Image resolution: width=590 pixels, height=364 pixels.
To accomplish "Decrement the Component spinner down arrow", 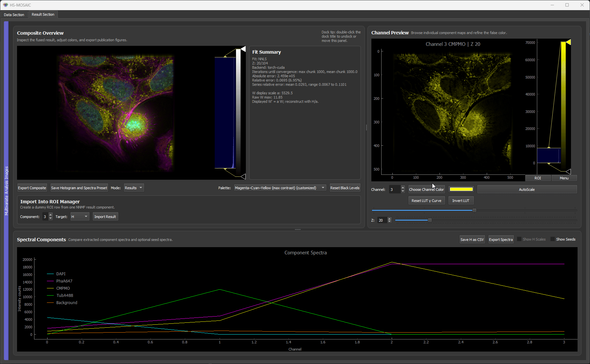I will [x=50, y=218].
